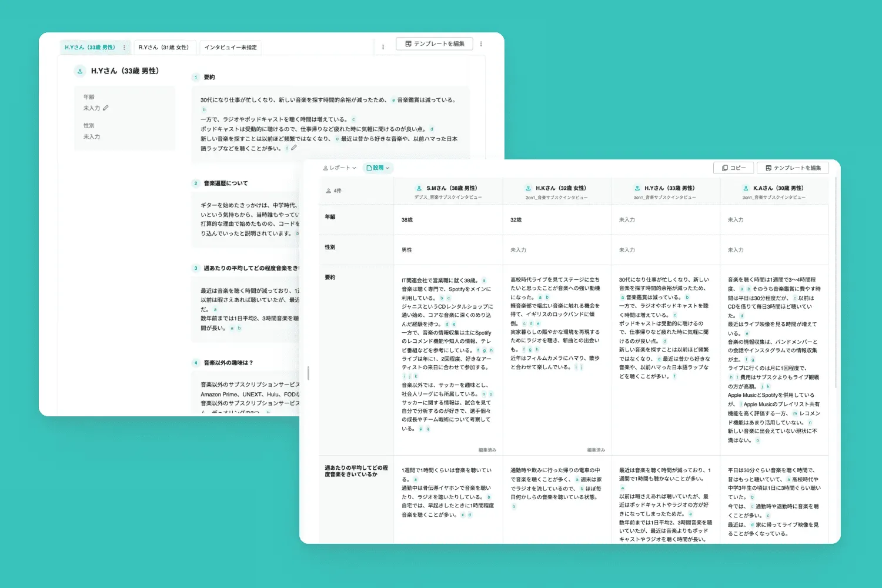Click the person icon next to the 4件 count
Image resolution: width=882 pixels, height=588 pixels.
(x=329, y=191)
